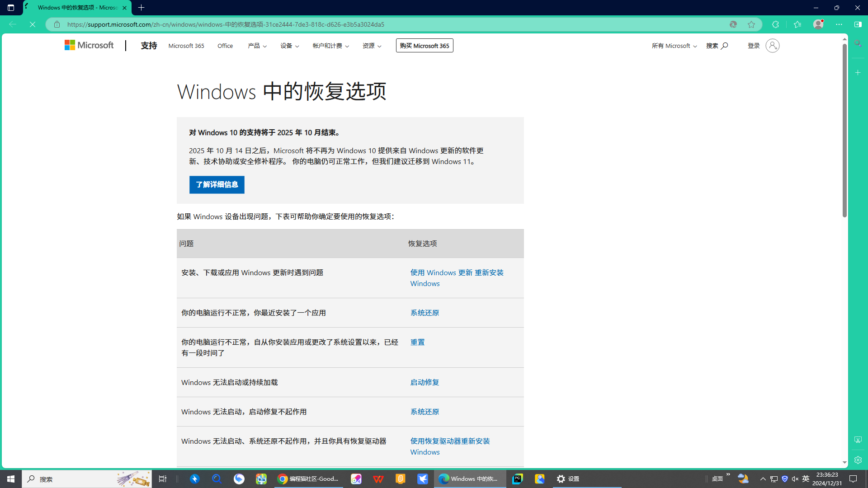Open the sidebar search icon
868x488 pixels.
tap(858, 44)
